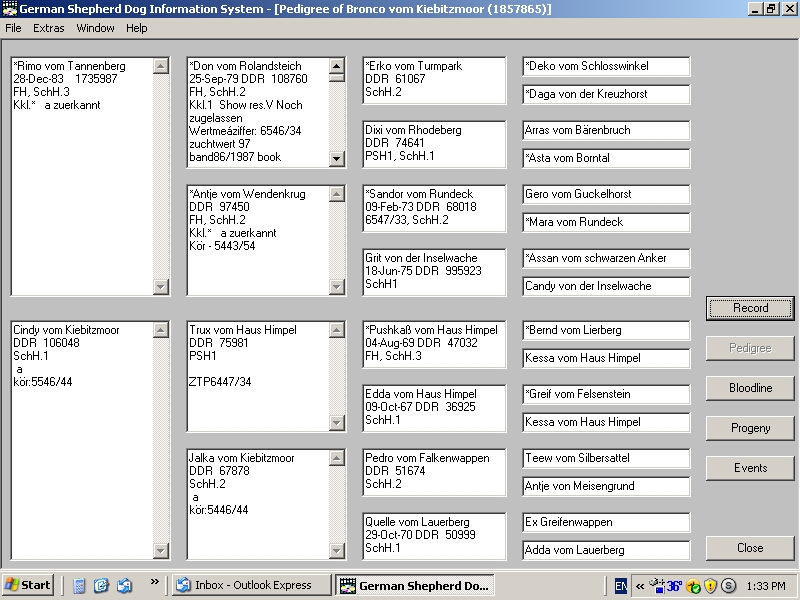Viewport: 800px width, 600px height.
Task: Click the application icon in title bar
Action: 10,9
